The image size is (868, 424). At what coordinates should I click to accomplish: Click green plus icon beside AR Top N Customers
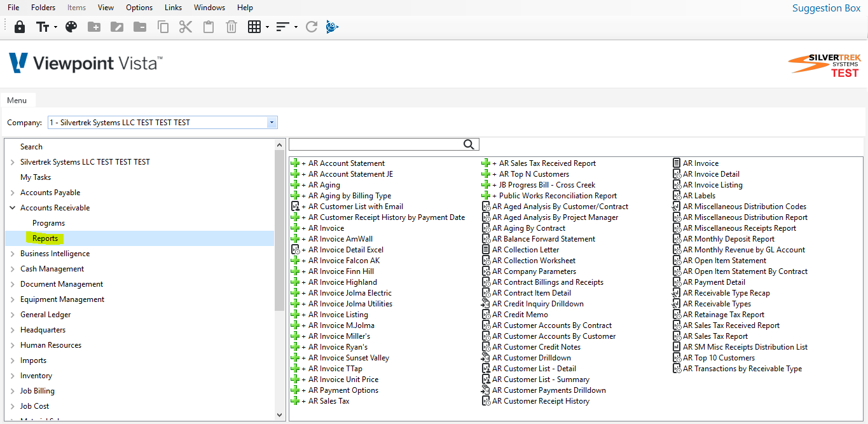(x=486, y=174)
